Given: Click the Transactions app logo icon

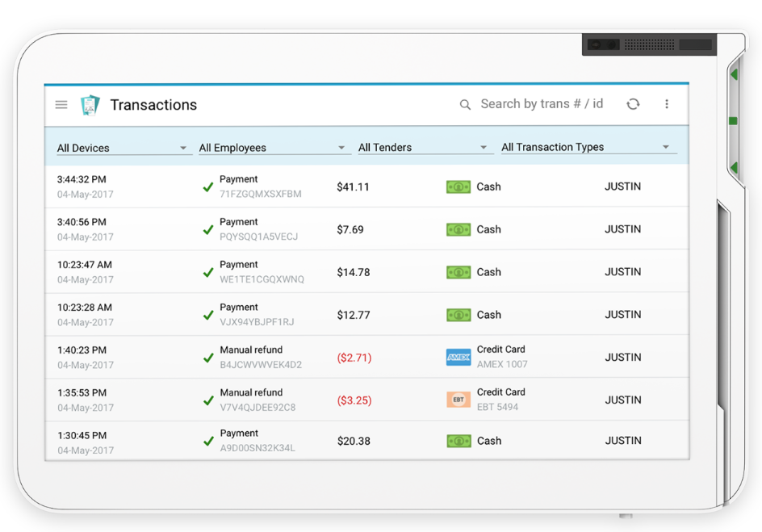Looking at the screenshot, I should [x=90, y=105].
